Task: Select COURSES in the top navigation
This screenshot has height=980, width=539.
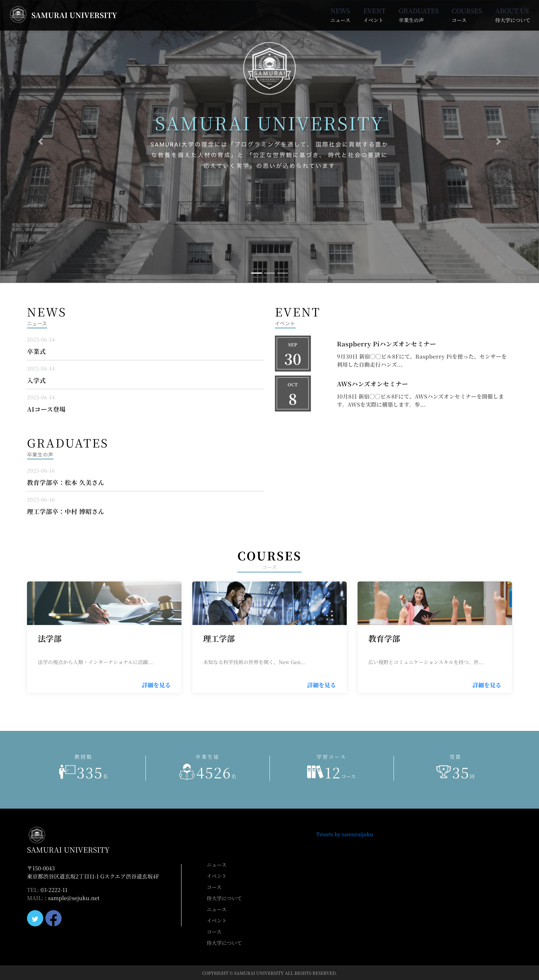Action: point(467,15)
